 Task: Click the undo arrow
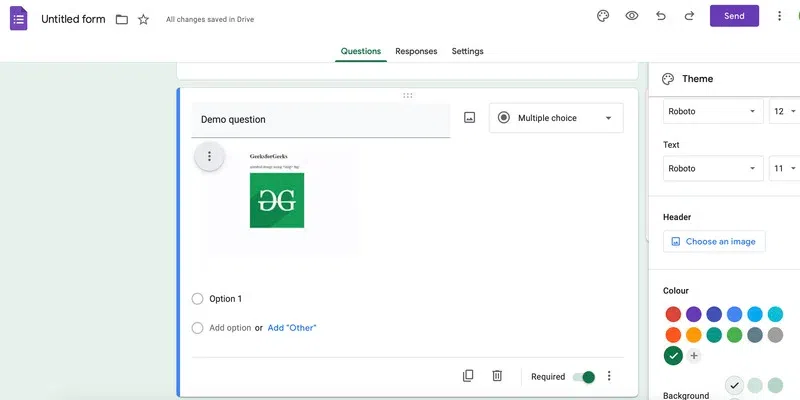[661, 16]
